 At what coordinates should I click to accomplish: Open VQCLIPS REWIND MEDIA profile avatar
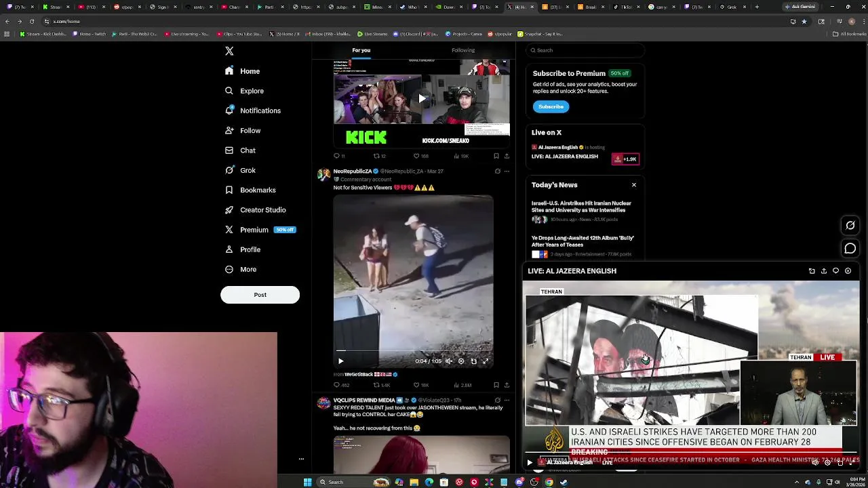(323, 404)
